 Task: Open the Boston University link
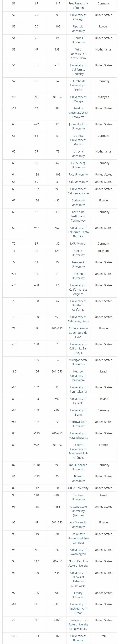[78, 276]
